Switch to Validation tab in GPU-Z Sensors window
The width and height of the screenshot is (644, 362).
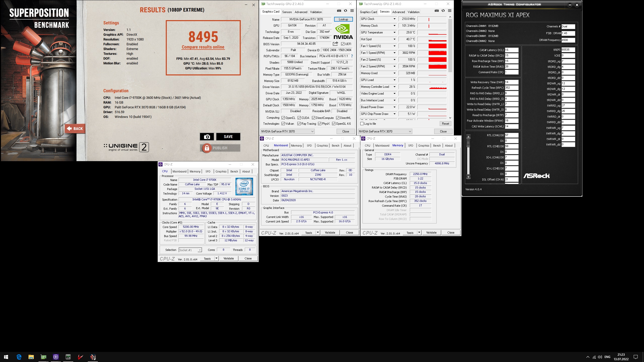413,12
